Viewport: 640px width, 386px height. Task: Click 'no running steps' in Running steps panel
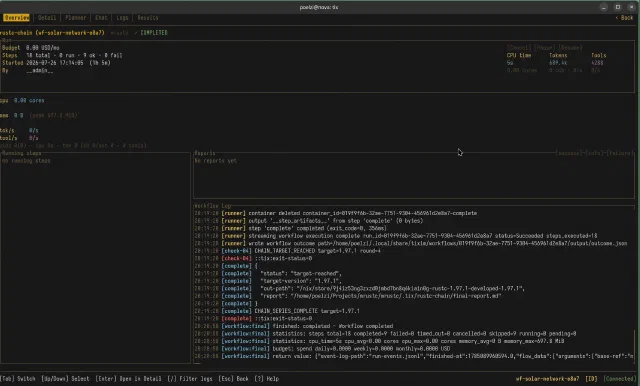pyautogui.click(x=26, y=161)
